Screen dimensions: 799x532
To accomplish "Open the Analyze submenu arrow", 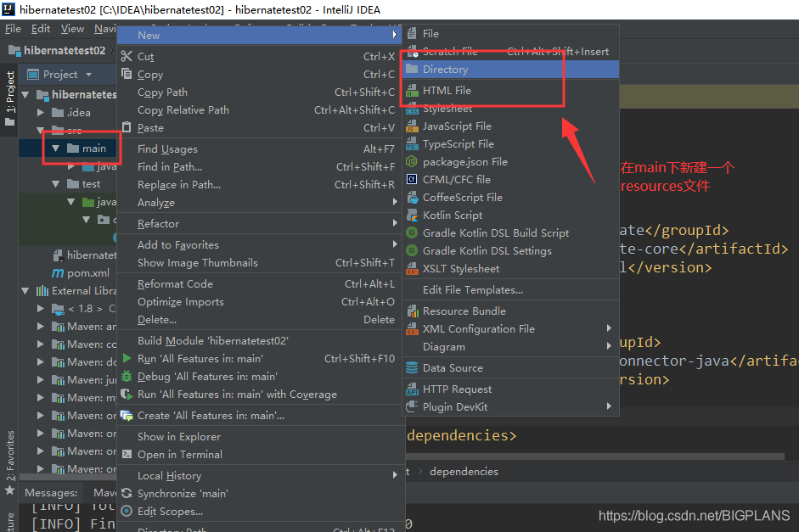I will 395,202.
